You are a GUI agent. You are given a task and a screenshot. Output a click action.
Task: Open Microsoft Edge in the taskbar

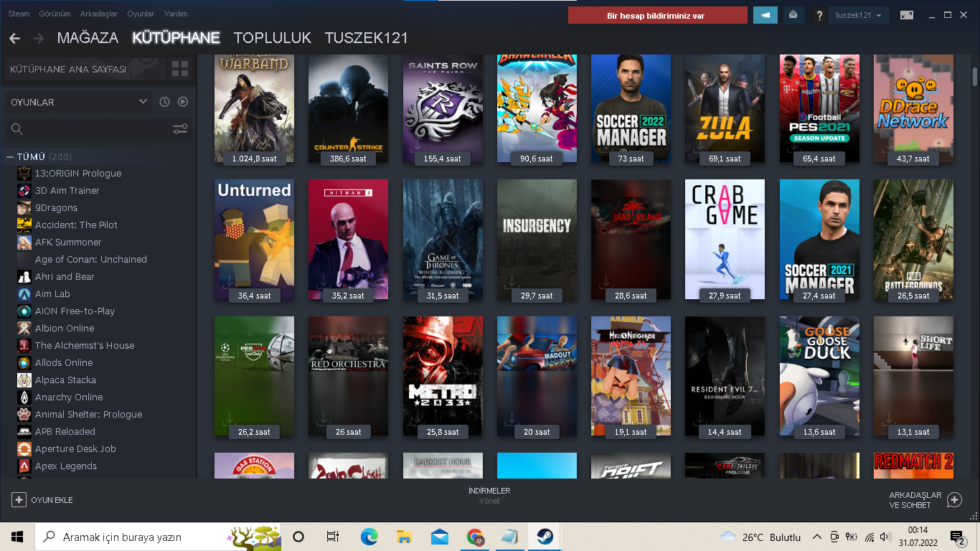tap(369, 537)
